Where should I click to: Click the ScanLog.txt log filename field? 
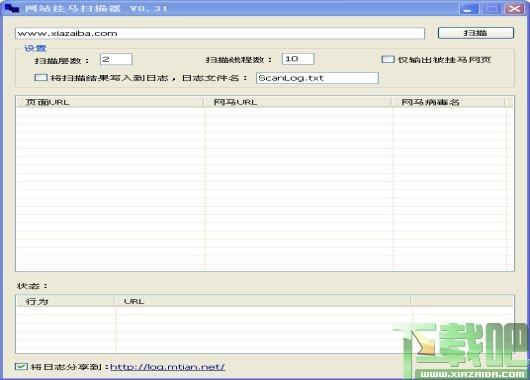(317, 78)
